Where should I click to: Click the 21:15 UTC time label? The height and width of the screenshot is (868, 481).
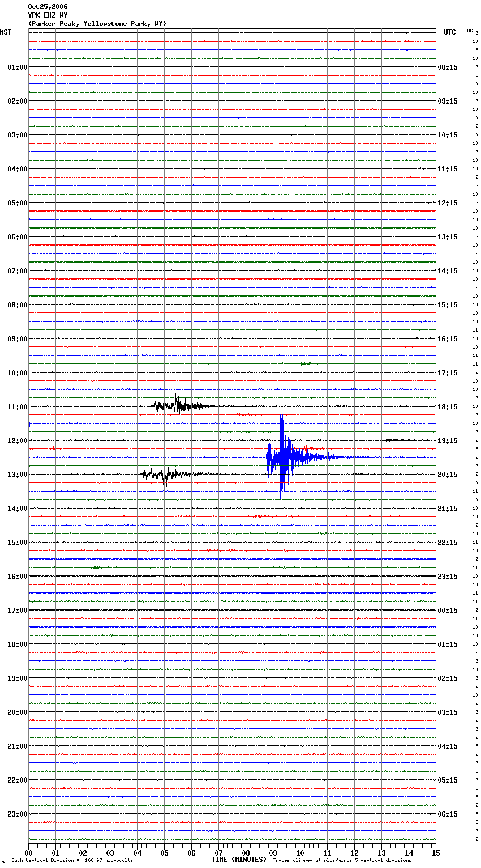pyautogui.click(x=448, y=509)
